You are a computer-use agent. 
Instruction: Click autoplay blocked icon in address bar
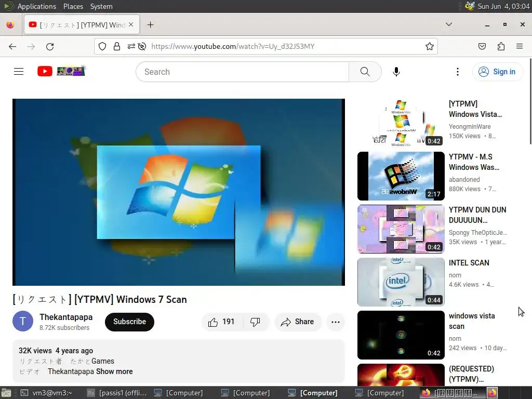142,46
